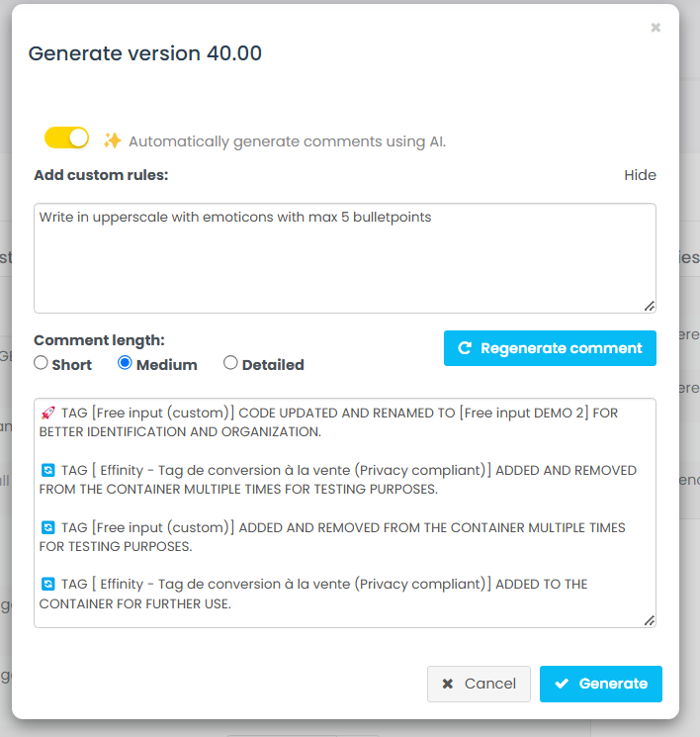Click the circular refresh icon on Regenerate
Image resolution: width=700 pixels, height=737 pixels.
(465, 348)
